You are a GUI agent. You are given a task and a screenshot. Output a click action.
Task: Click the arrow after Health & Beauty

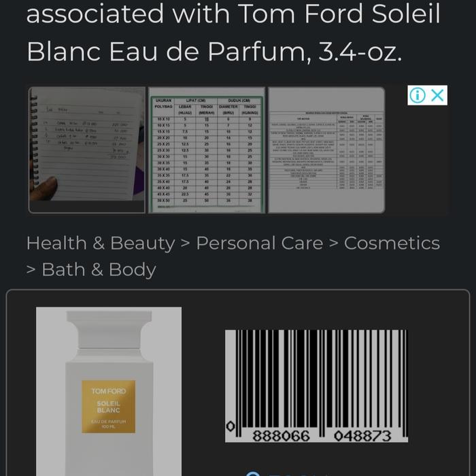[x=185, y=243]
